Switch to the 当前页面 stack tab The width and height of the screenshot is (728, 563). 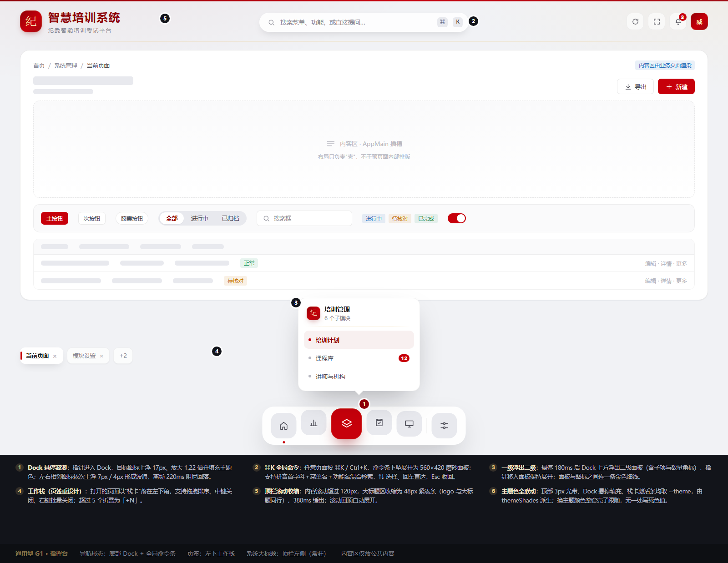pos(37,356)
